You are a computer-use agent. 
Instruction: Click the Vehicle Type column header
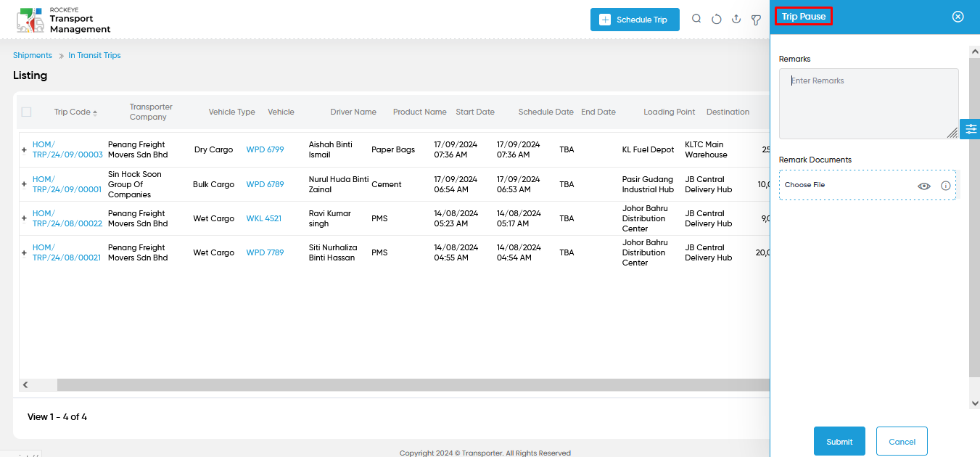click(x=232, y=112)
